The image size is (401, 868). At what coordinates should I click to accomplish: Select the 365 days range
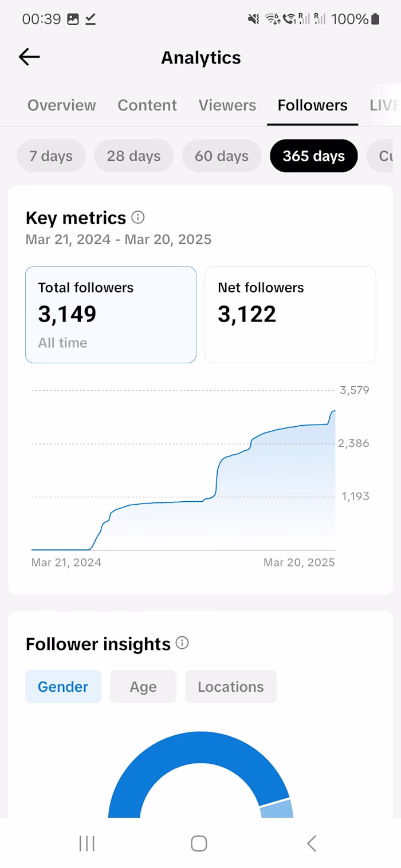click(x=314, y=156)
